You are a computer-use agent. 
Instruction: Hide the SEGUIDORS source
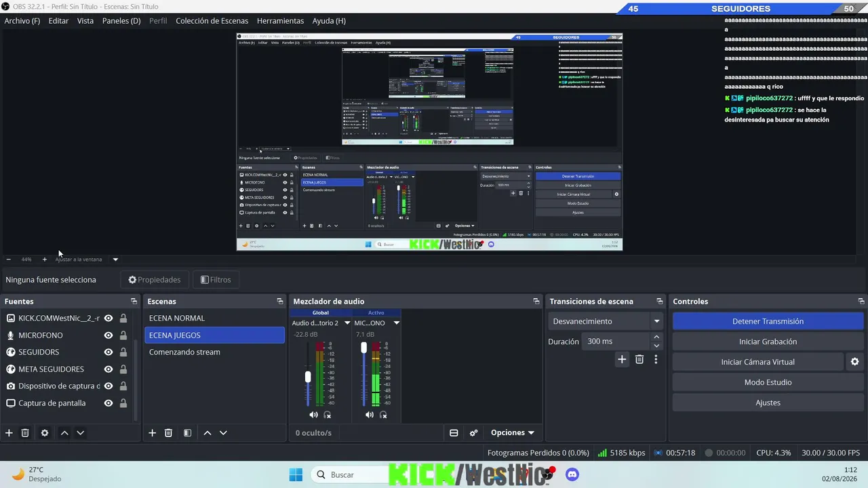point(108,352)
